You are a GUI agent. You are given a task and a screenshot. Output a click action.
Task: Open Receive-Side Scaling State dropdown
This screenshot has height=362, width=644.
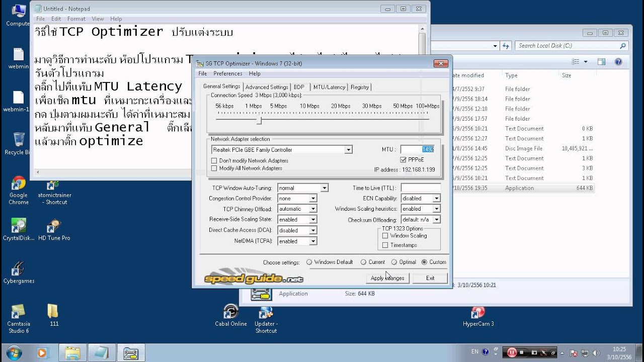pyautogui.click(x=313, y=220)
